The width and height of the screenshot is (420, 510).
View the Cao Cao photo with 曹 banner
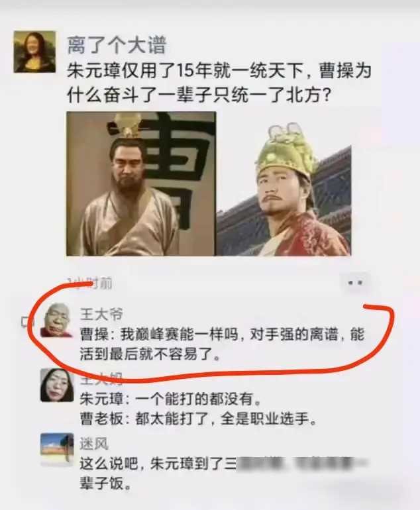141,183
